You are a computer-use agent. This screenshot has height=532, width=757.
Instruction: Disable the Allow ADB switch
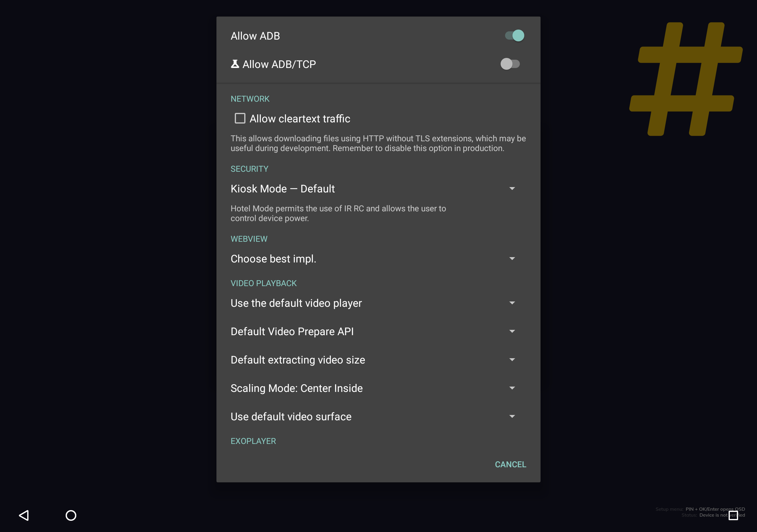514,35
